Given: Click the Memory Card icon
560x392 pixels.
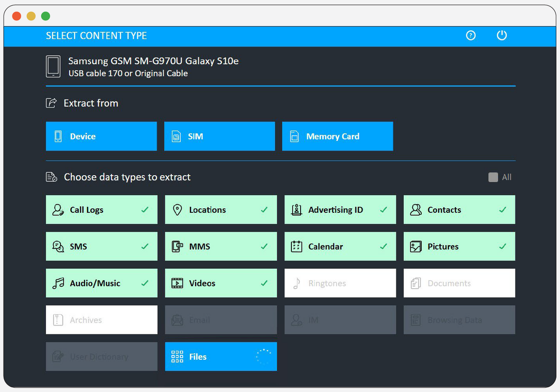Looking at the screenshot, I should [x=294, y=136].
